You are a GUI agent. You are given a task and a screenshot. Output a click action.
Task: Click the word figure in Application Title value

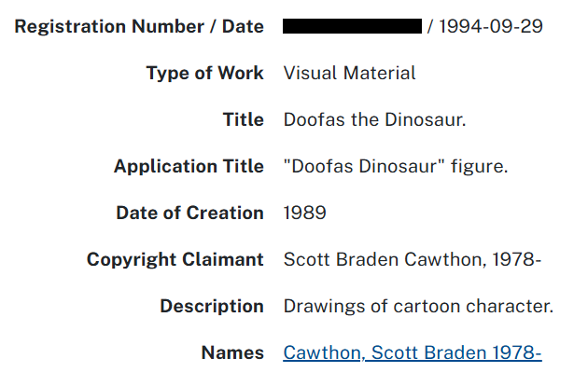(x=477, y=166)
